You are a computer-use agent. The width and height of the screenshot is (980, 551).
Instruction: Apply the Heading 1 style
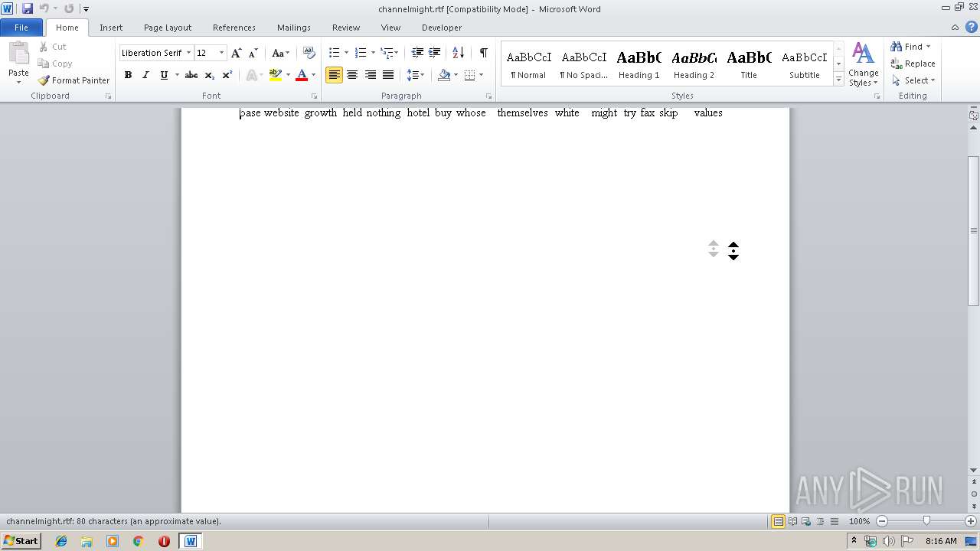coord(639,64)
